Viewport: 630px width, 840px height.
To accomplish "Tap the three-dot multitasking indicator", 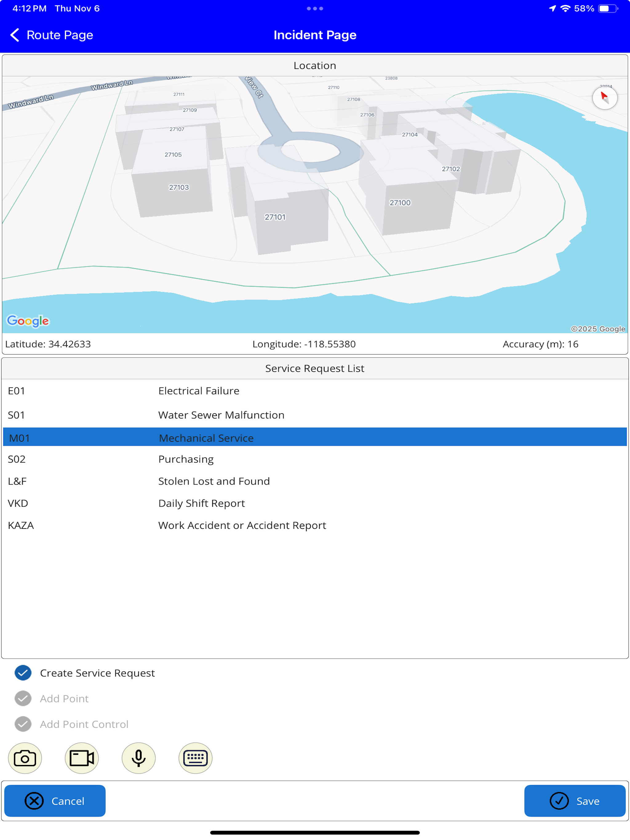I will pos(315,8).
